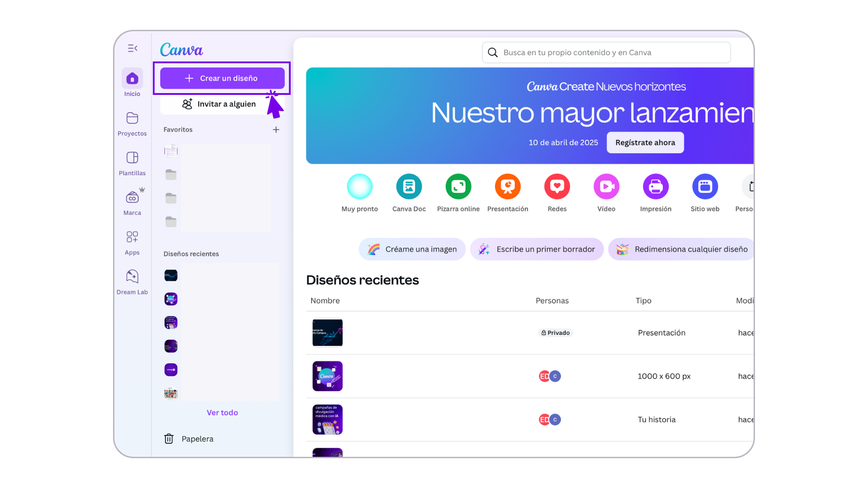This screenshot has height=488, width=868.
Task: Open Proyectos in the sidebar
Action: click(x=132, y=124)
